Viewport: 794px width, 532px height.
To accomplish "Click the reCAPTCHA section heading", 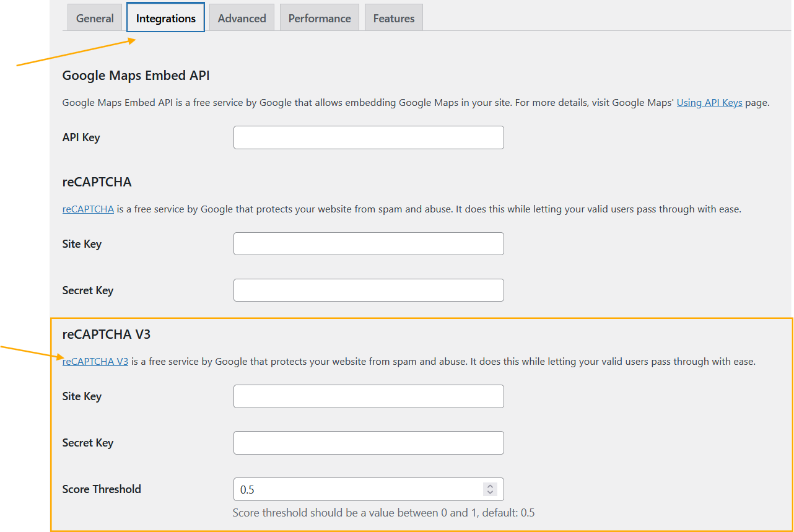I will (97, 182).
